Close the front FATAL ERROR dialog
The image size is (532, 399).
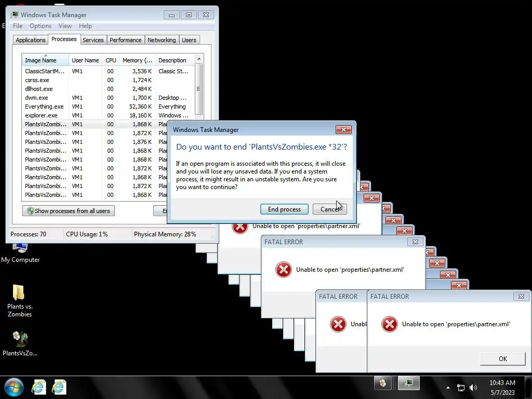click(x=521, y=296)
